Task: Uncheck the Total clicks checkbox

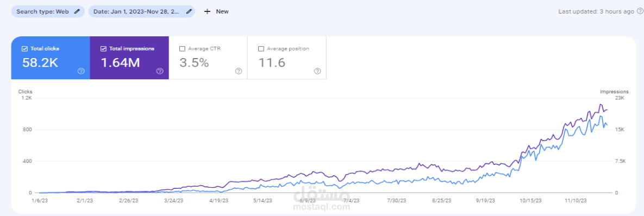Action: click(x=24, y=49)
